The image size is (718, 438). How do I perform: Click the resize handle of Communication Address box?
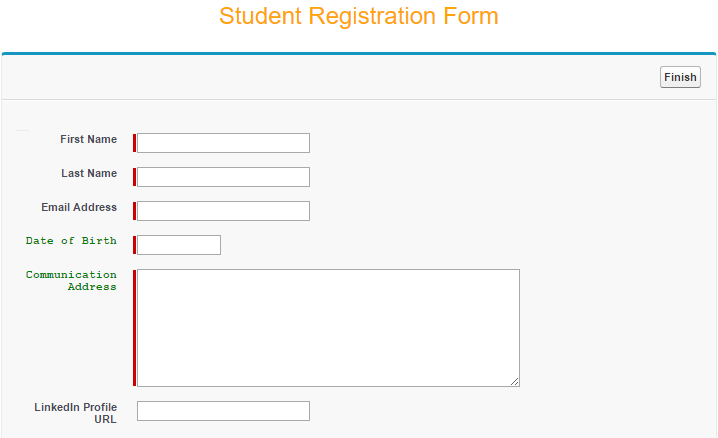[515, 381]
